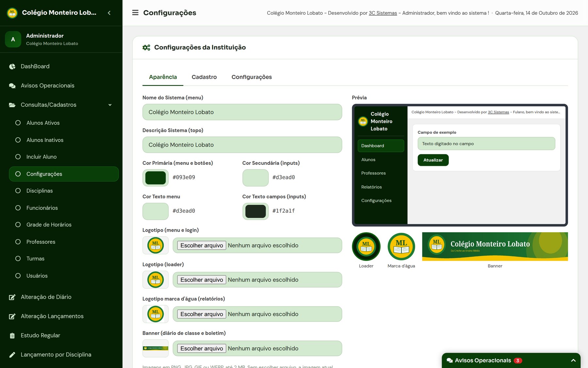The image size is (588, 368).
Task: Open the Cor Secundária color swatch
Action: tap(255, 178)
